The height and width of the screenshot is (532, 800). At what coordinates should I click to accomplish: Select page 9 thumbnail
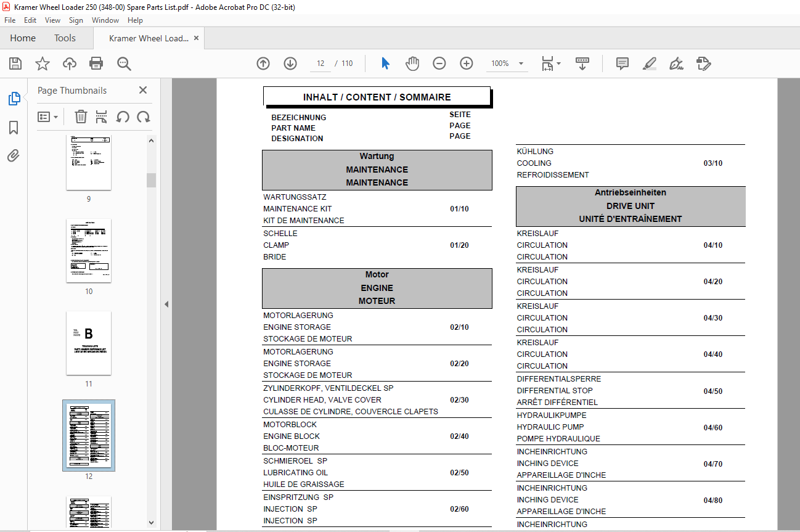89,162
